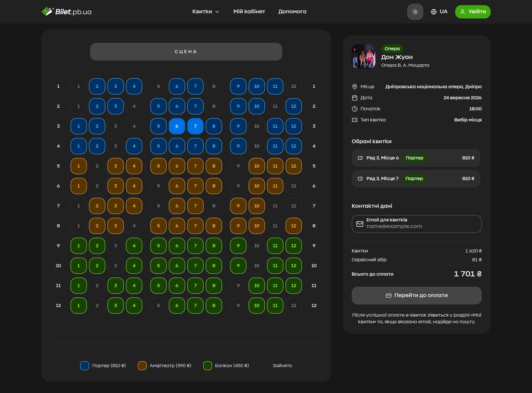
Task: Click the blue Партер legend swatch
Action: pyautogui.click(x=85, y=366)
